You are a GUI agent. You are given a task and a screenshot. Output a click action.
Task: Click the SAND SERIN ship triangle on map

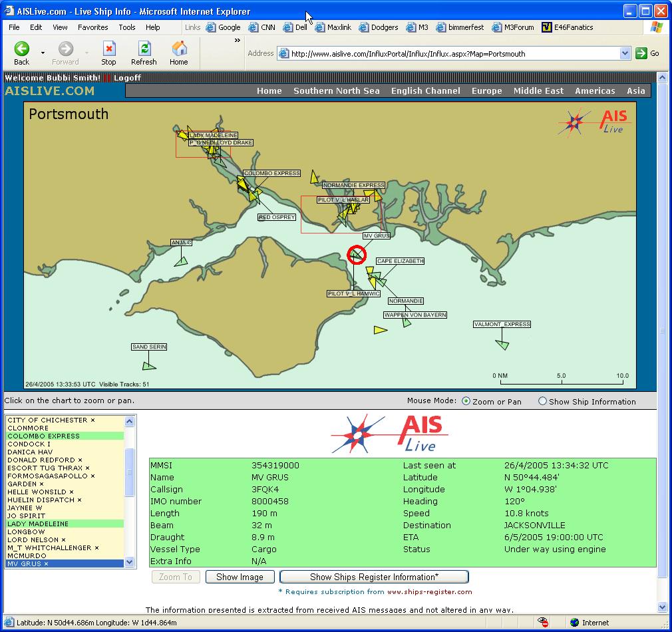(149, 366)
